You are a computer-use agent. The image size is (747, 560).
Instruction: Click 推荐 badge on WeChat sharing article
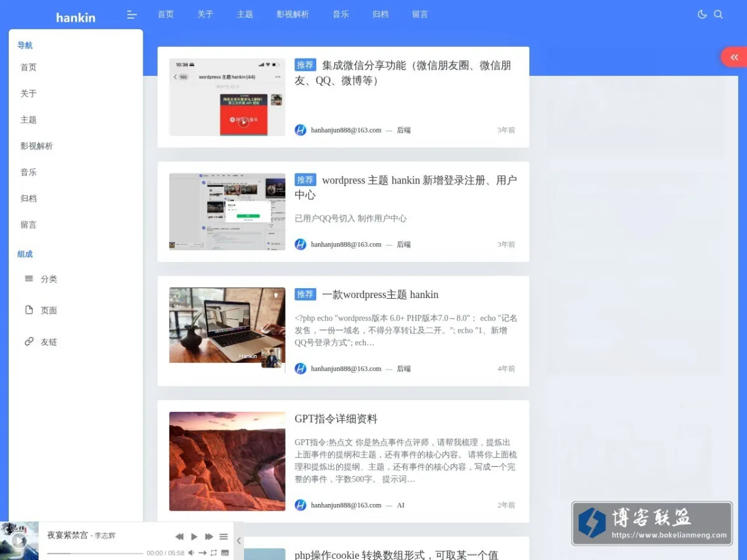[306, 65]
